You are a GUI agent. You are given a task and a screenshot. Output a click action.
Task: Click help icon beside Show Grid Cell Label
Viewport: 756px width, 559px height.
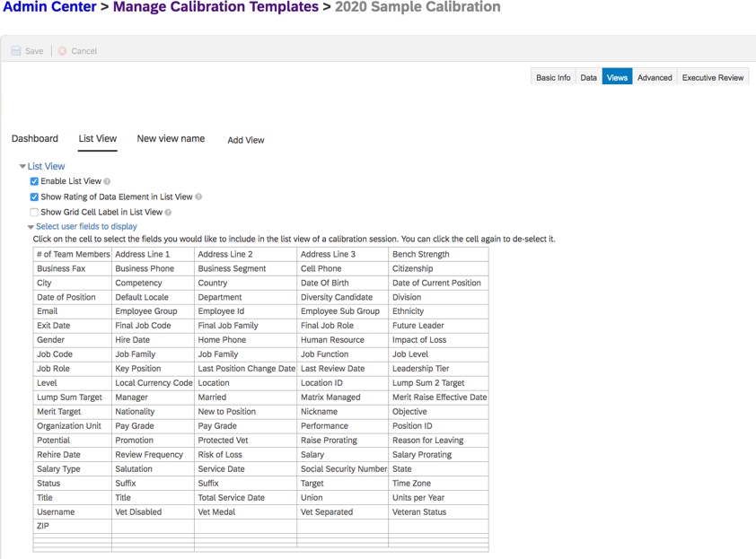point(168,213)
